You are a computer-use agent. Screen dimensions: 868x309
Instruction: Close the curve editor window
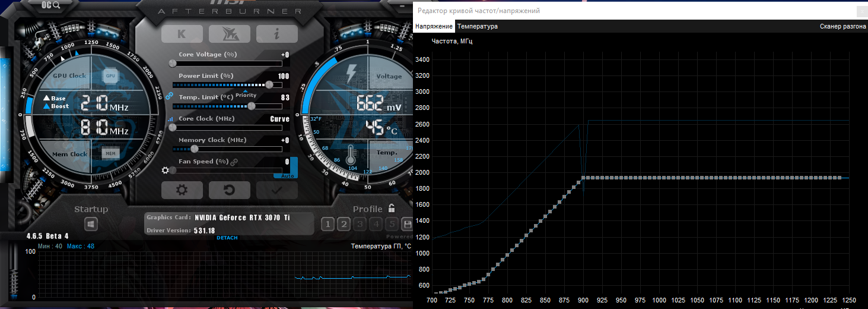coord(861,11)
